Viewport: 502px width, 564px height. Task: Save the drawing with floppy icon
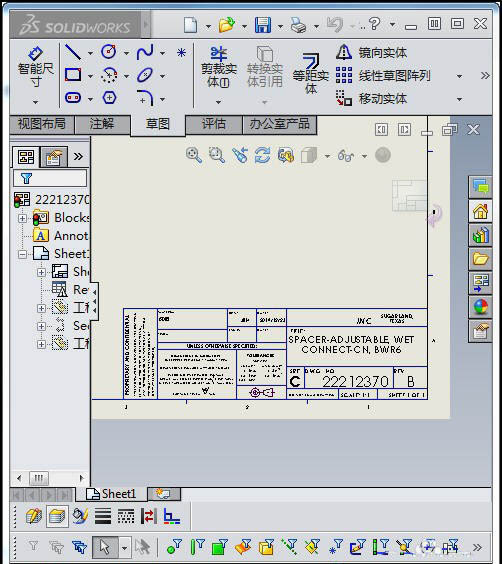point(263,25)
